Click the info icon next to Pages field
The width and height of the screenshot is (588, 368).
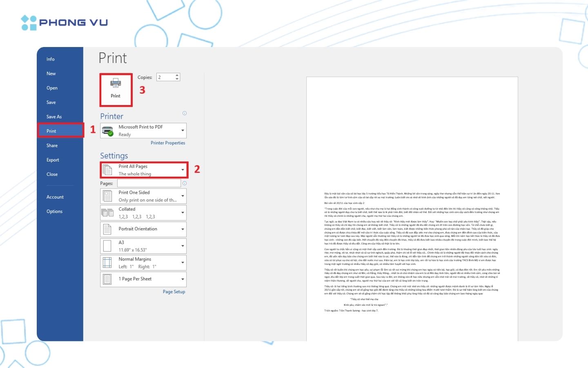(x=185, y=183)
